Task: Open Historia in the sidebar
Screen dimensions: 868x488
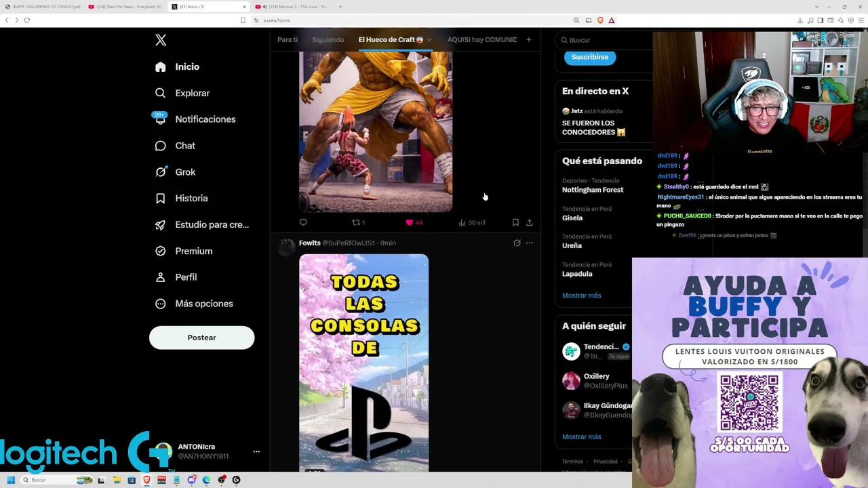Action: click(181, 198)
